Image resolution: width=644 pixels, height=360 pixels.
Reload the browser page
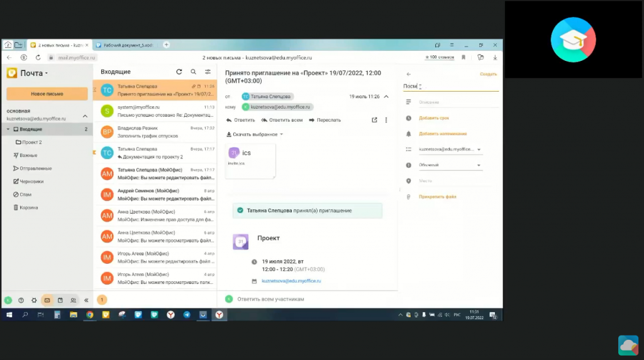(38, 57)
